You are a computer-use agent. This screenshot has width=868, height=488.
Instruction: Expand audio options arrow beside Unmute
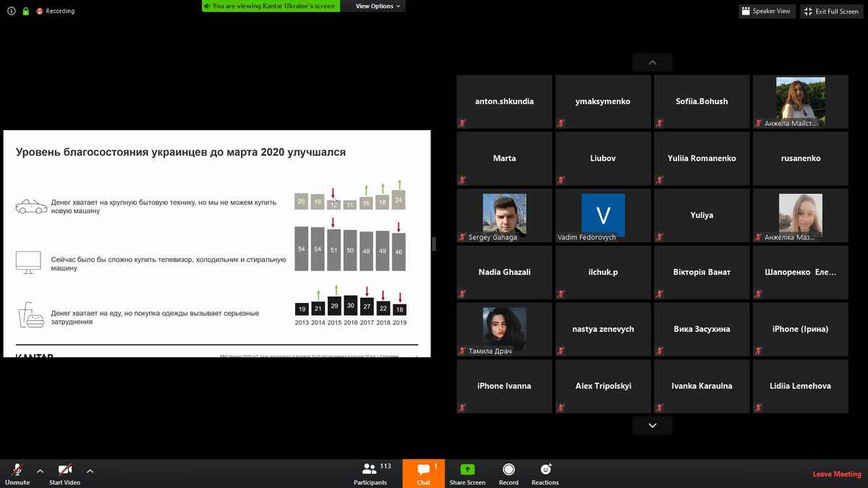coord(41,470)
